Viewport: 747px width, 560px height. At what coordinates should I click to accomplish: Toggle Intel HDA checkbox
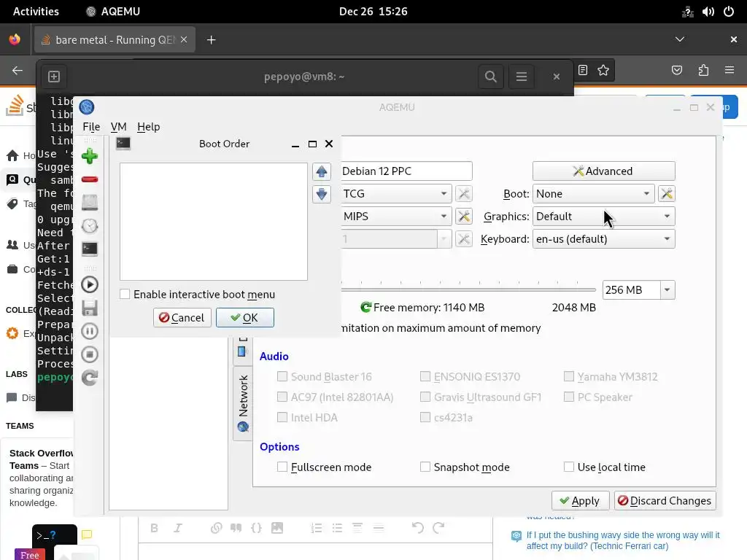282,418
